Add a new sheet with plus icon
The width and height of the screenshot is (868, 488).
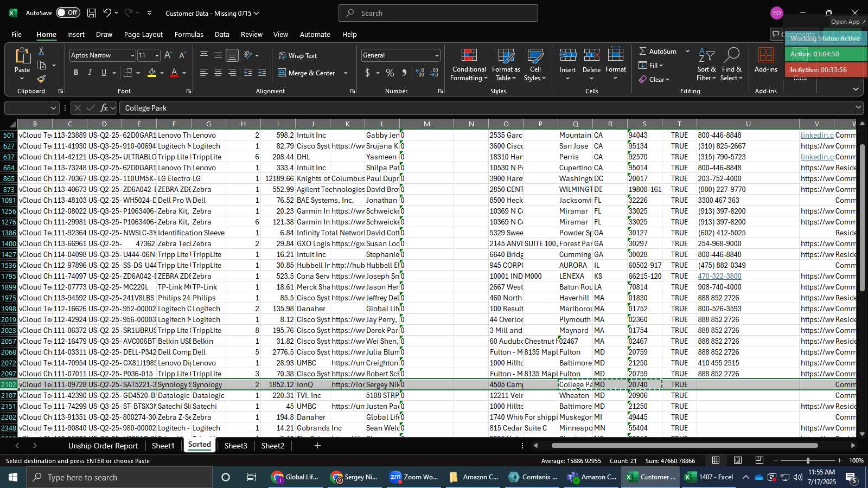pyautogui.click(x=317, y=446)
